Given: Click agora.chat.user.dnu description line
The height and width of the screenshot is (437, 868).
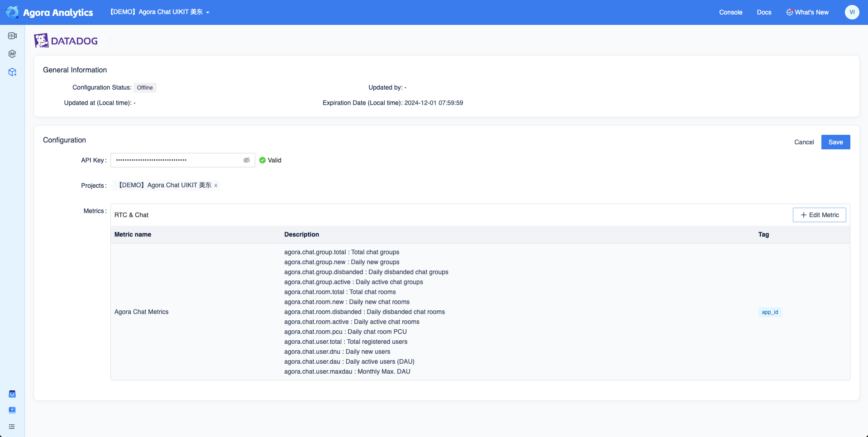Looking at the screenshot, I should [337, 351].
